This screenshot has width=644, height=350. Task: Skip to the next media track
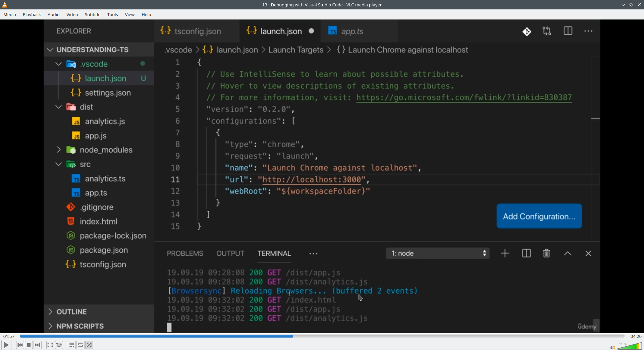pyautogui.click(x=38, y=345)
